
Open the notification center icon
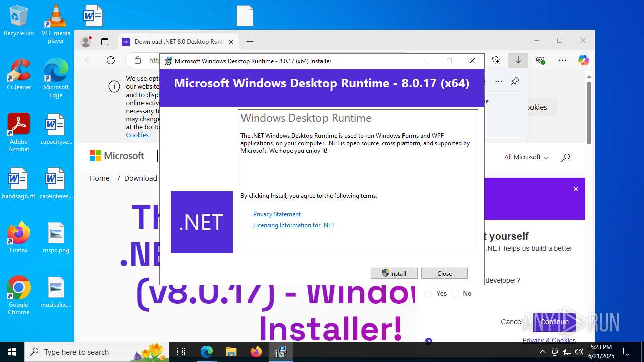pyautogui.click(x=627, y=352)
